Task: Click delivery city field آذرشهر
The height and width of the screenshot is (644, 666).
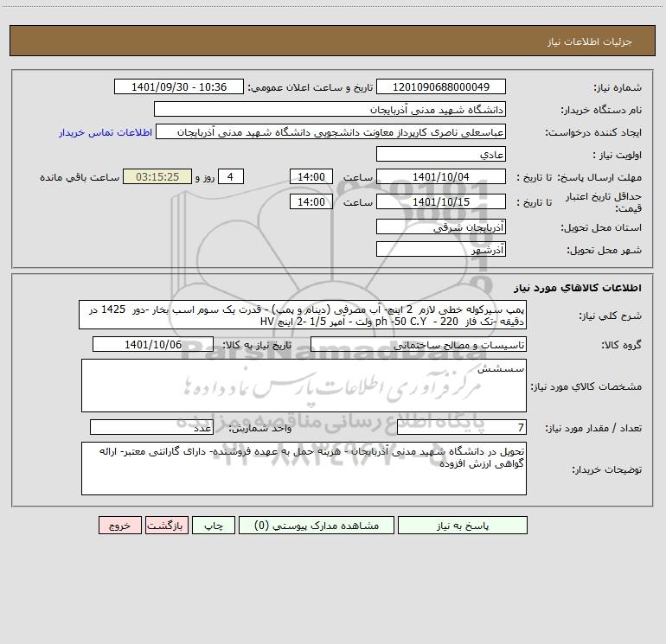Action: click(x=441, y=249)
